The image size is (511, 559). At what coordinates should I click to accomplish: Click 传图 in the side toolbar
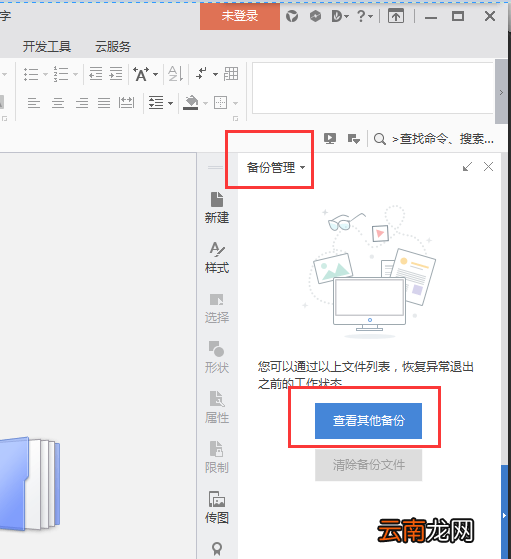pyautogui.click(x=217, y=507)
